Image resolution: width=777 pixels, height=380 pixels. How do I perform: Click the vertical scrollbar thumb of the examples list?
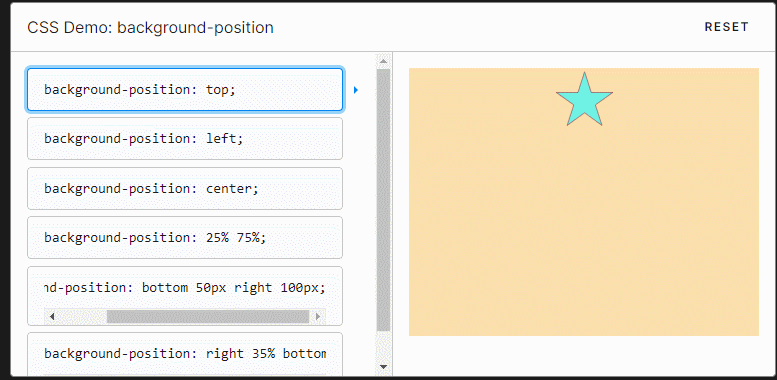pyautogui.click(x=384, y=200)
